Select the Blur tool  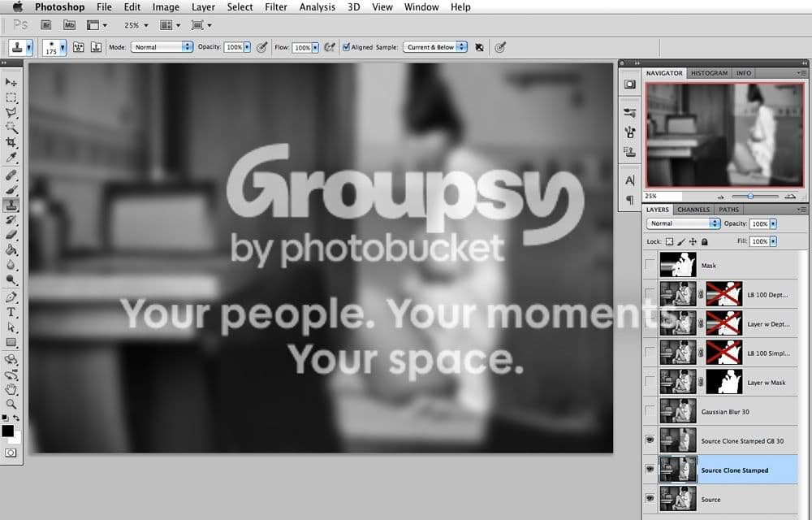(x=11, y=265)
